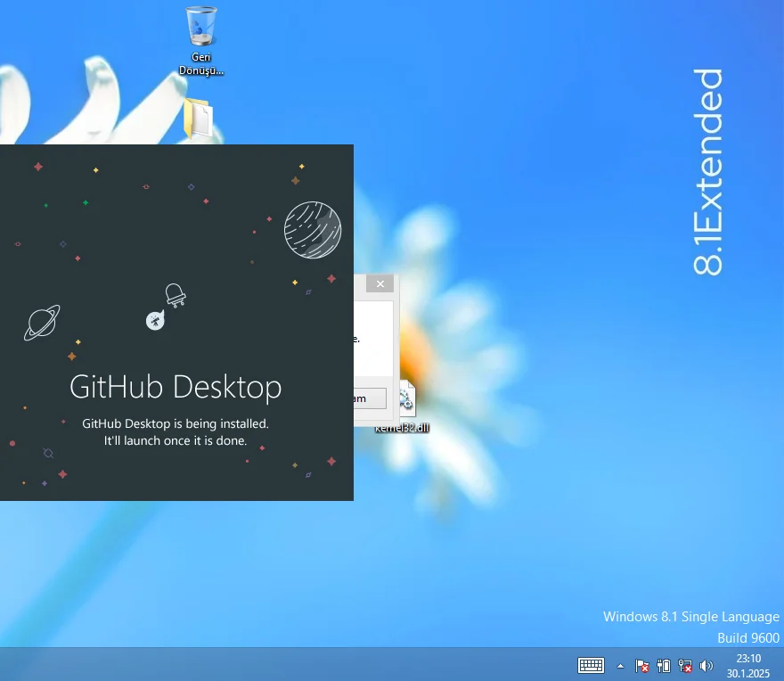Select the folder icon below the recycle bin

pyautogui.click(x=199, y=119)
